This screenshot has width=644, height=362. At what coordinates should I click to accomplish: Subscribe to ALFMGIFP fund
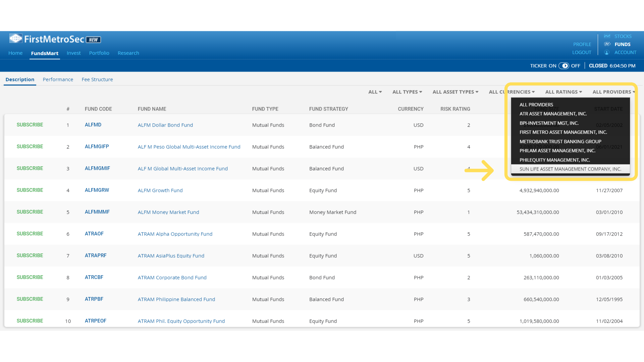(30, 146)
